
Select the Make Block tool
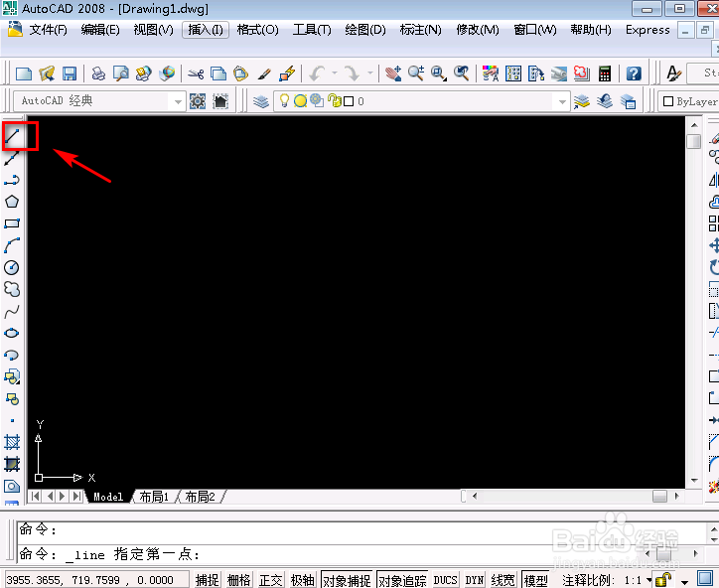coord(12,399)
